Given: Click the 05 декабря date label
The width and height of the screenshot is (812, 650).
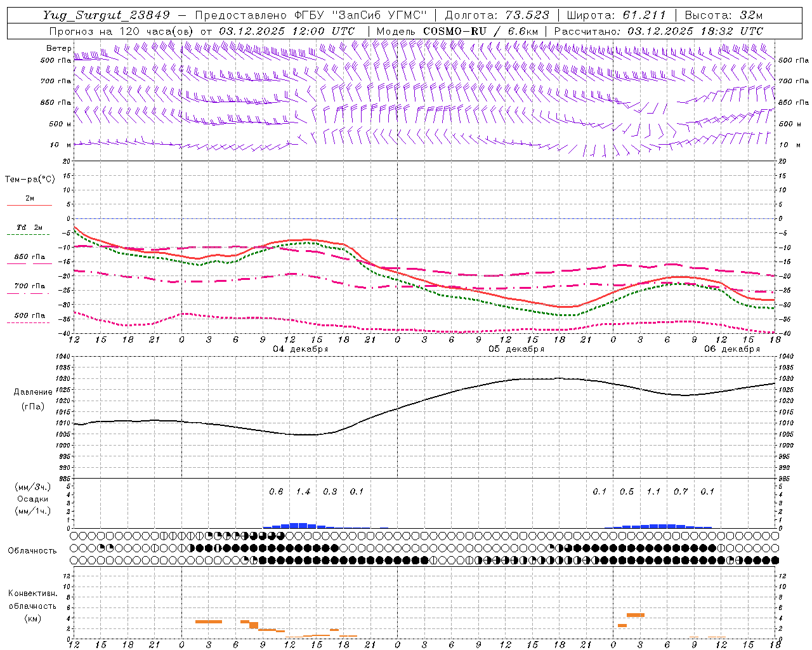Looking at the screenshot, I should pyautogui.click(x=516, y=349).
